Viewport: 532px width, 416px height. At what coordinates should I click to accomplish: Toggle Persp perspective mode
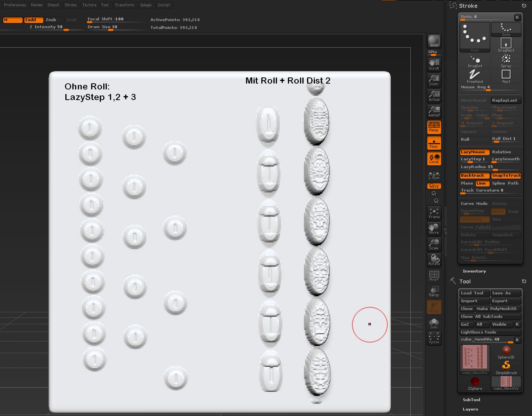pos(434,127)
